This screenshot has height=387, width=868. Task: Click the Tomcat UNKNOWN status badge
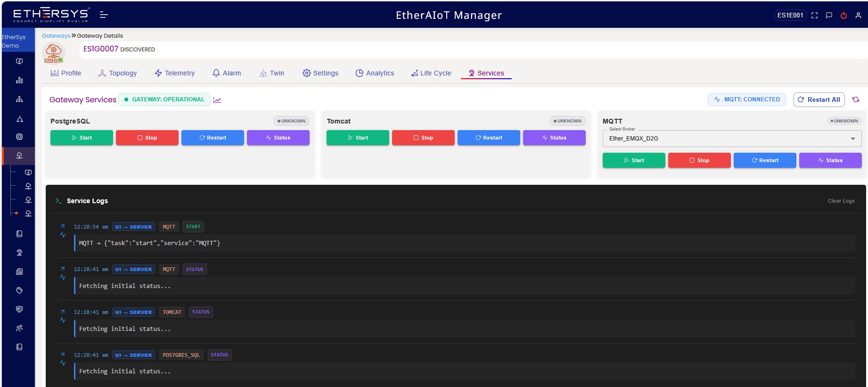click(x=567, y=121)
